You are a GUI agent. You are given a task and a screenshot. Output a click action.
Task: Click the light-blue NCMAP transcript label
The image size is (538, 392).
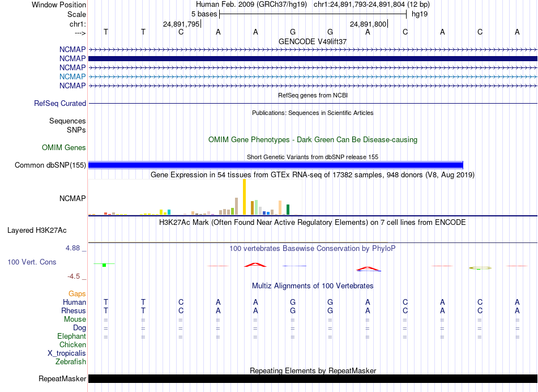pyautogui.click(x=72, y=76)
